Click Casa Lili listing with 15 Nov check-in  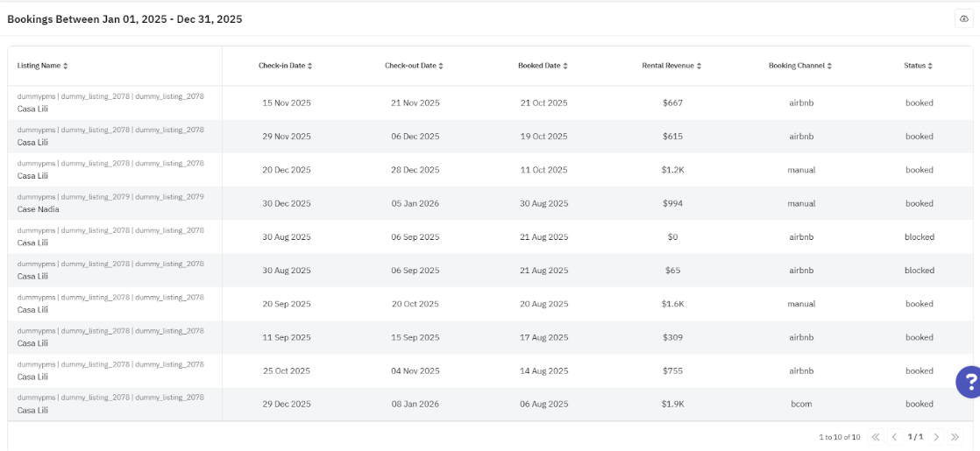coord(32,109)
